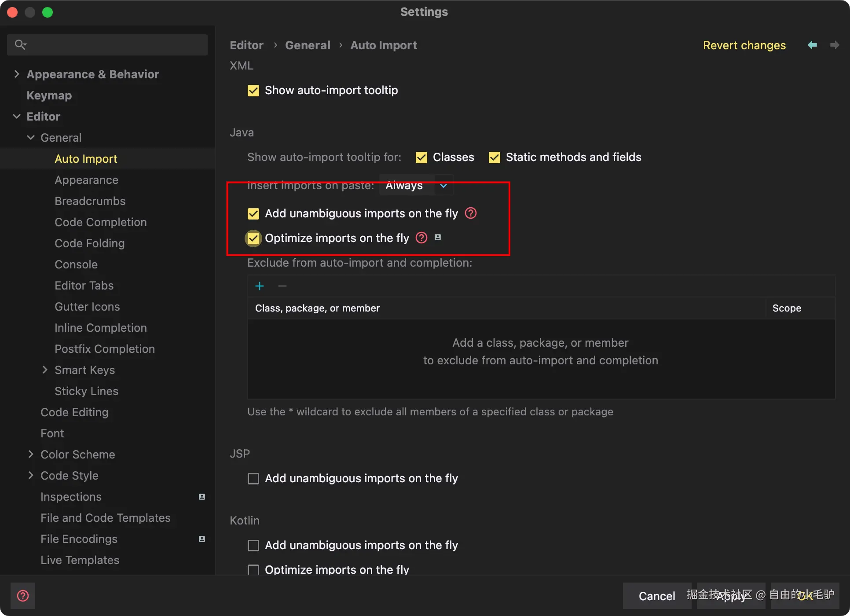Click the search magnifier icon
Image resolution: width=850 pixels, height=616 pixels.
click(20, 44)
